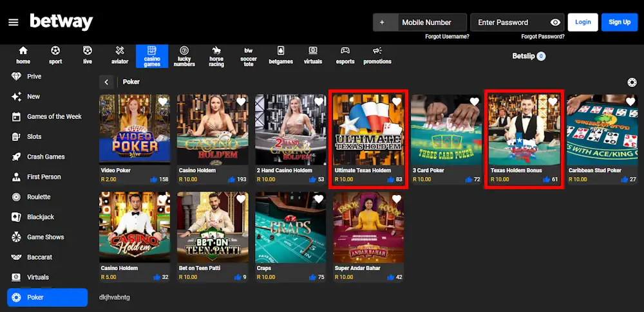Open the Ultimate Texas Holdem thumbnail

[368, 130]
